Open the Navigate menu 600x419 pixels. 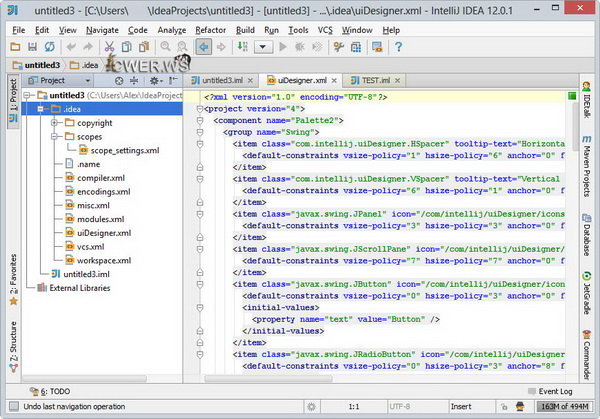pyautogui.click(x=102, y=30)
